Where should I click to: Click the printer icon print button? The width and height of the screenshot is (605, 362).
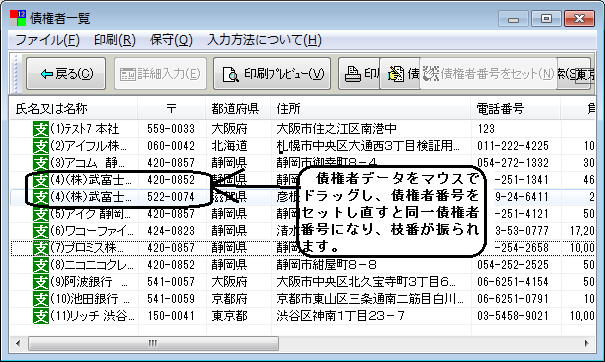[359, 73]
